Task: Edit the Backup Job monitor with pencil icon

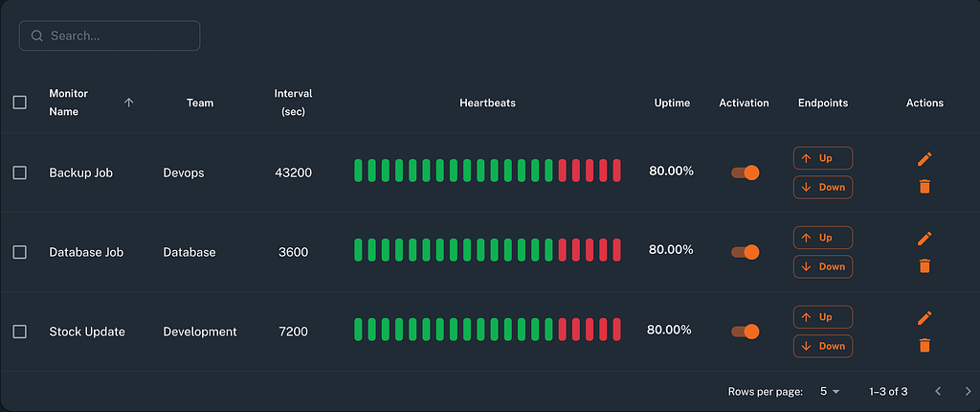Action: point(924,159)
